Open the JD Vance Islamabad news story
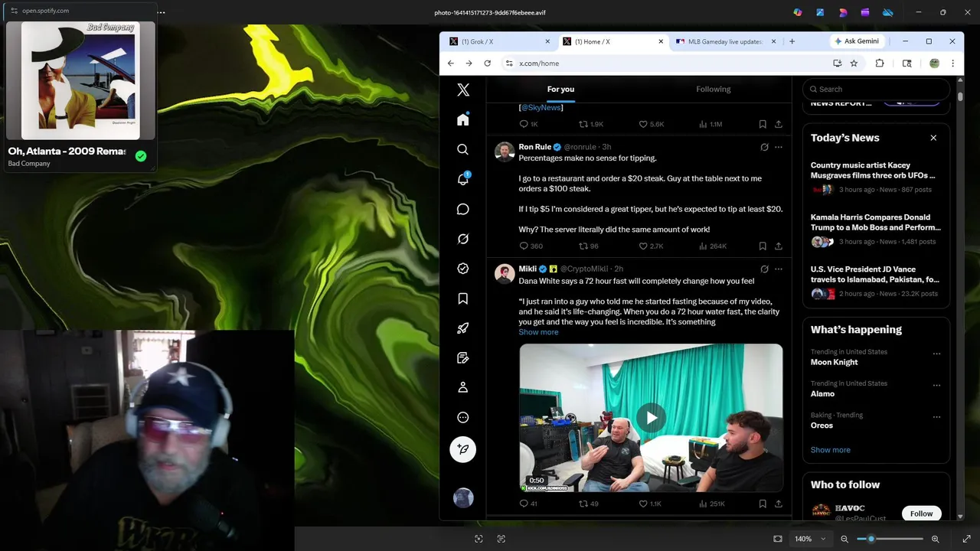Image resolution: width=980 pixels, height=551 pixels. pyautogui.click(x=875, y=281)
